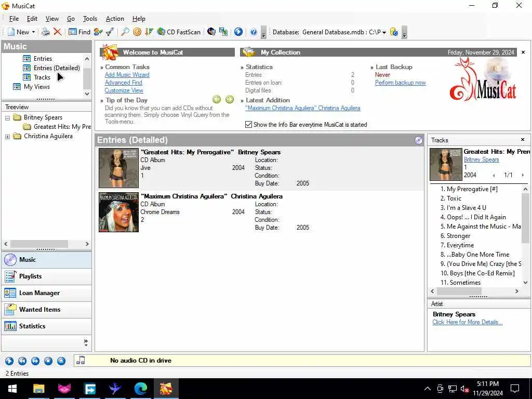Click Britney Spears link in Tracks panel
The image size is (532, 399).
tap(481, 159)
